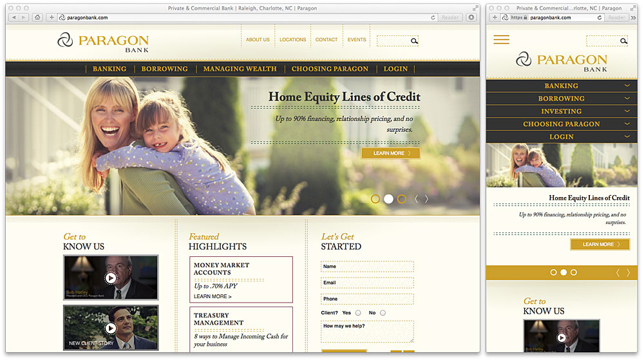Click the Paragon Bank logo in mobile view

pos(561,62)
